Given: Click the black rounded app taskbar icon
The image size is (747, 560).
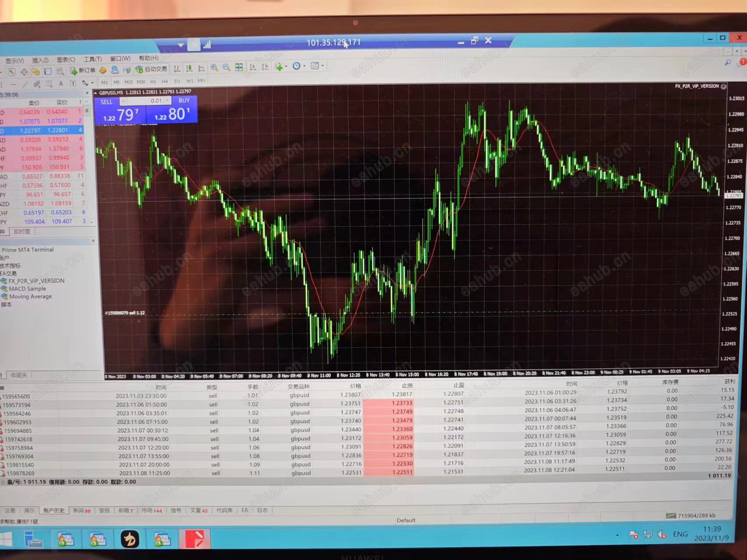Looking at the screenshot, I should [130, 539].
